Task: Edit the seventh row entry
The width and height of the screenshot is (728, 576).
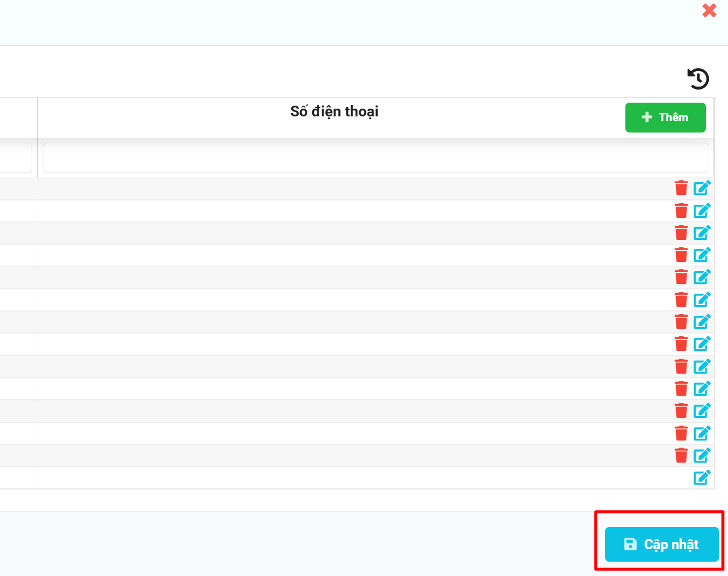Action: click(702, 322)
